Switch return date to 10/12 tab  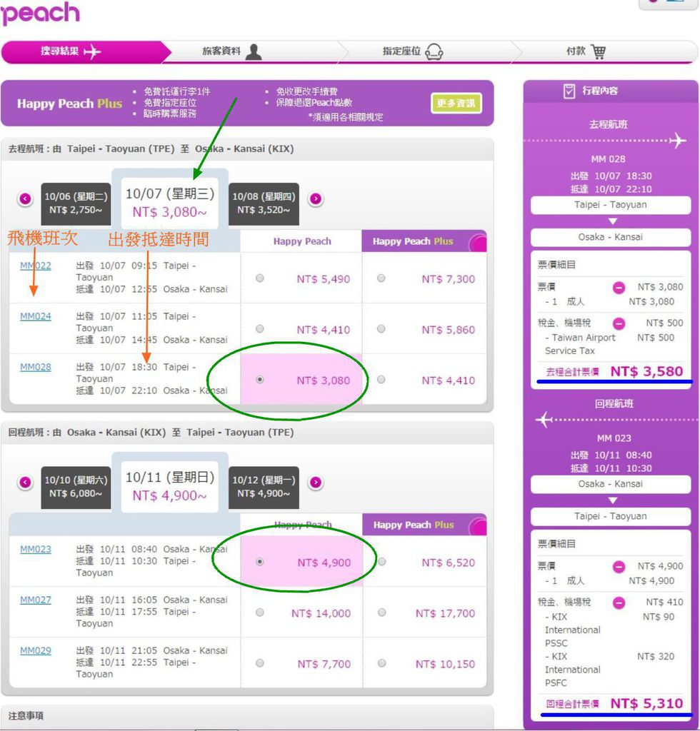point(264,487)
